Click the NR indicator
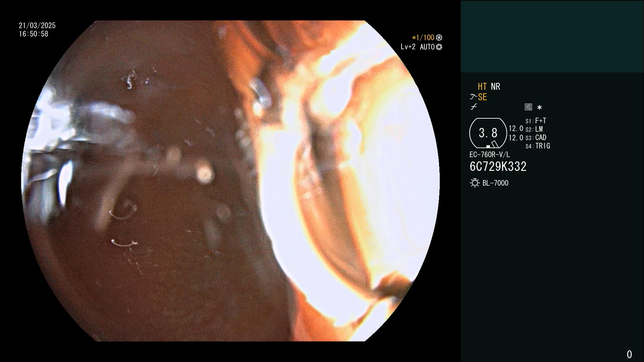Image resolution: width=644 pixels, height=362 pixels. (x=495, y=86)
